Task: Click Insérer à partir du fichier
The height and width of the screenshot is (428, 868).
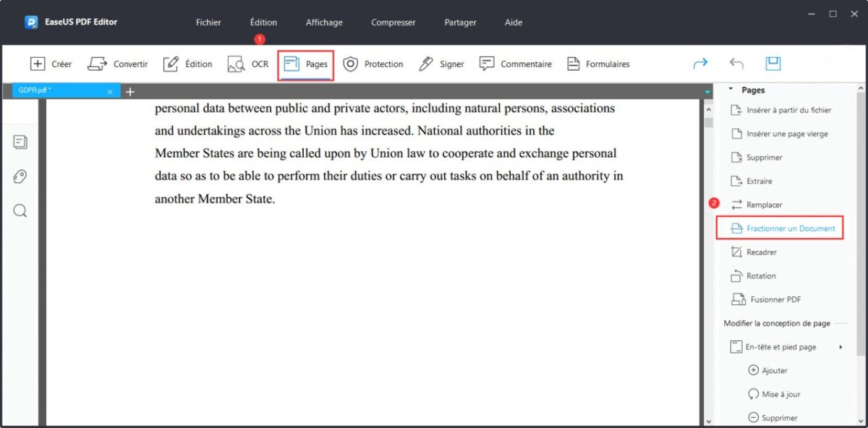Action: pyautogui.click(x=780, y=110)
